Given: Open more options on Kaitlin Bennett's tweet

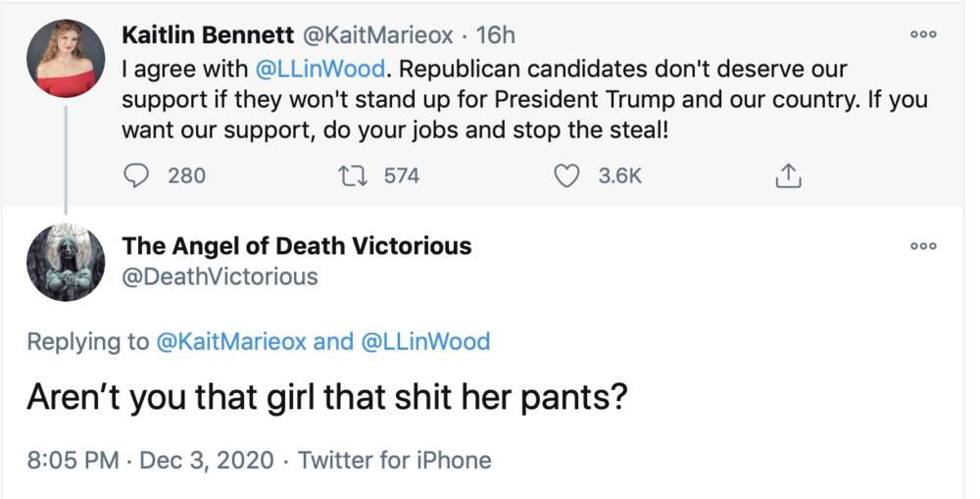Looking at the screenshot, I should pyautogui.click(x=923, y=35).
